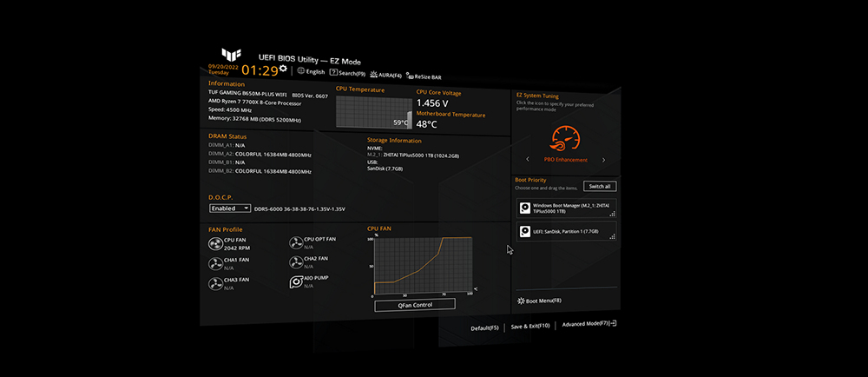
Task: Click the UEFI SanDisk disk icon
Action: pyautogui.click(x=525, y=231)
